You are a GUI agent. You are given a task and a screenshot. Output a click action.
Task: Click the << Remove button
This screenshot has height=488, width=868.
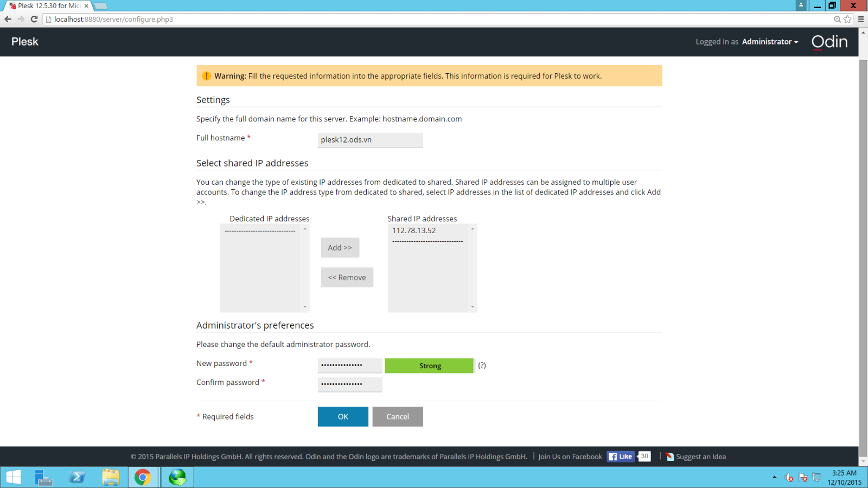coord(347,277)
